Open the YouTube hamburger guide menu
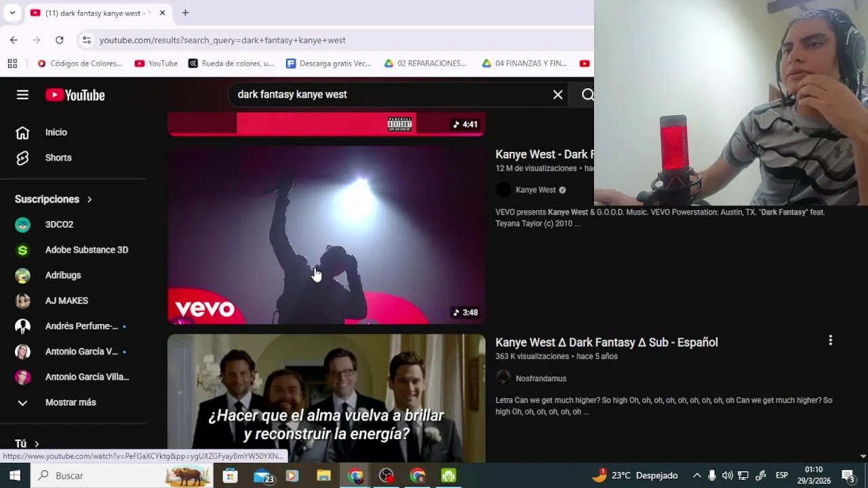The width and height of the screenshot is (868, 488). click(x=22, y=95)
